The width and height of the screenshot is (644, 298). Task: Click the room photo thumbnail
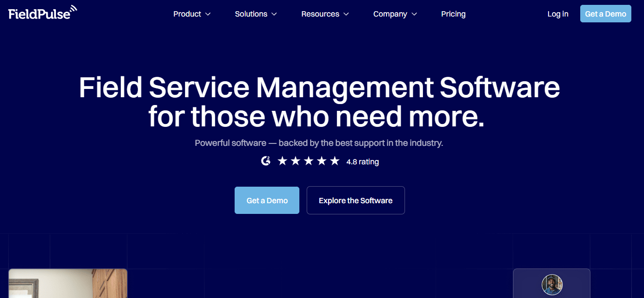[68, 283]
